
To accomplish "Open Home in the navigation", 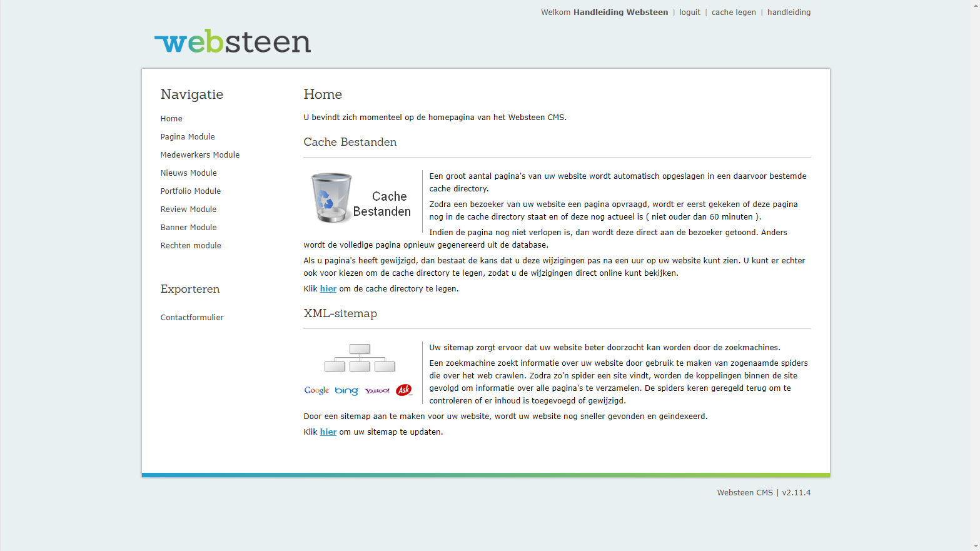I will 171,119.
